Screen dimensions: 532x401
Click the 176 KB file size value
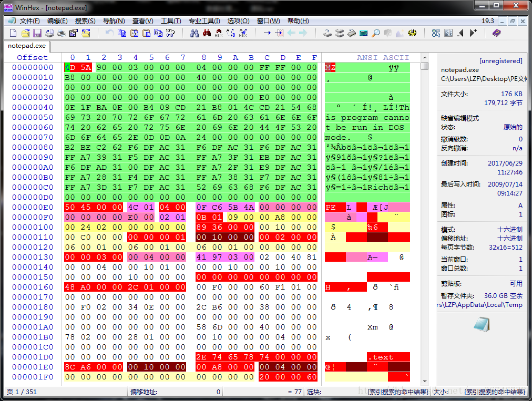pos(511,94)
